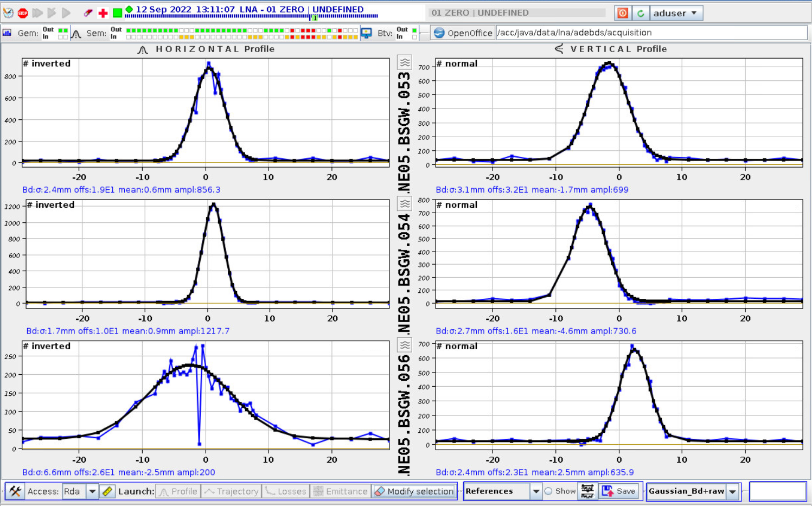Click the acquisition path text field
The height and width of the screenshot is (506, 812).
[651, 33]
